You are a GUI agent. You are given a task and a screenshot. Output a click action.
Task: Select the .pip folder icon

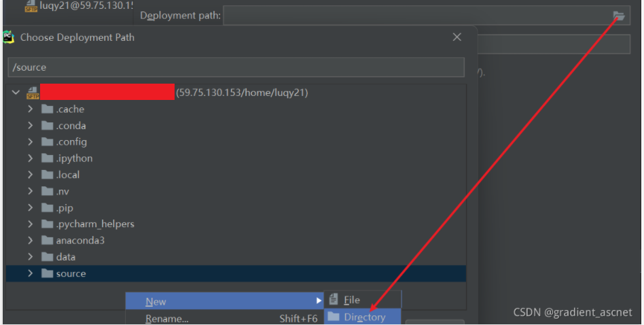pyautogui.click(x=48, y=207)
